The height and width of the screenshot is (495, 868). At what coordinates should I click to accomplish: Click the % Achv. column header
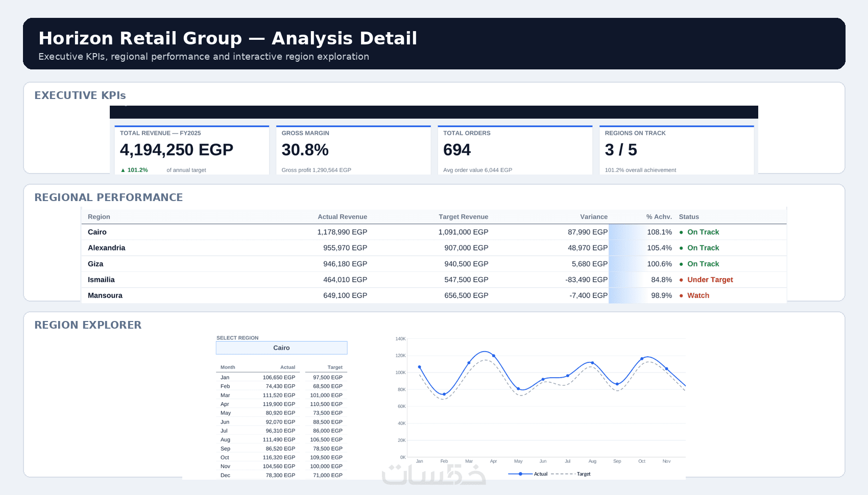pos(659,217)
